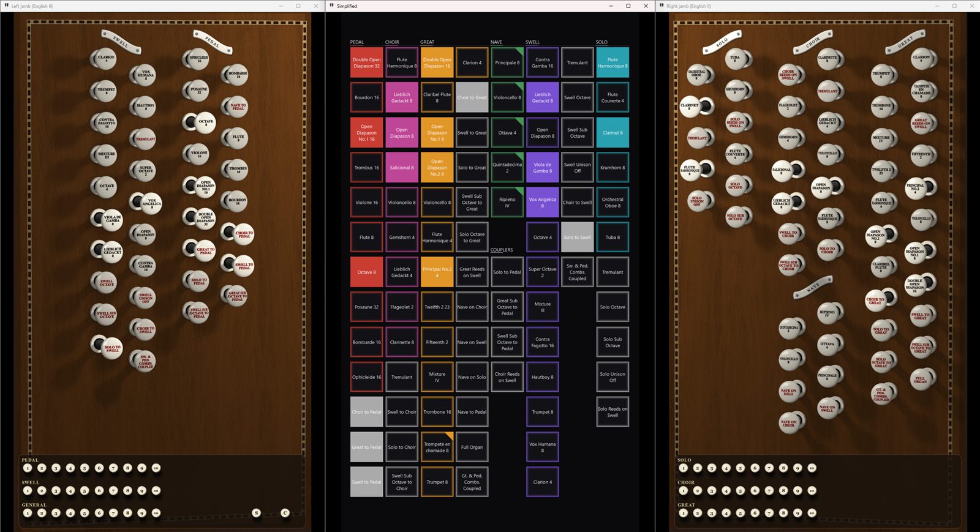Engage the Choir to Pedal knob on the left jamb
980x532 pixels.
point(244,233)
